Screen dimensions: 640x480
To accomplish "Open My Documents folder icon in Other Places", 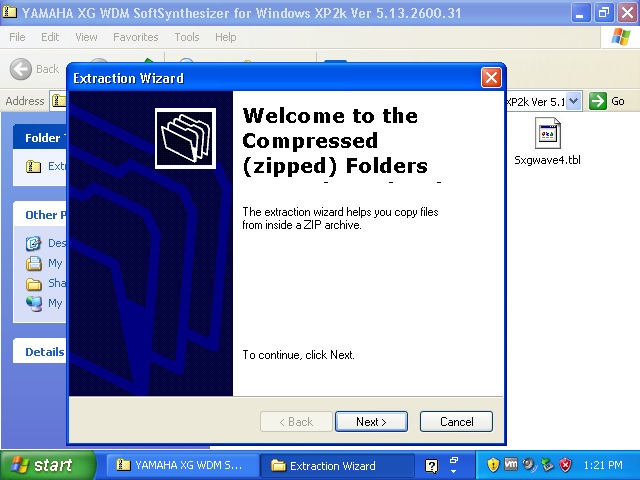I will click(33, 263).
